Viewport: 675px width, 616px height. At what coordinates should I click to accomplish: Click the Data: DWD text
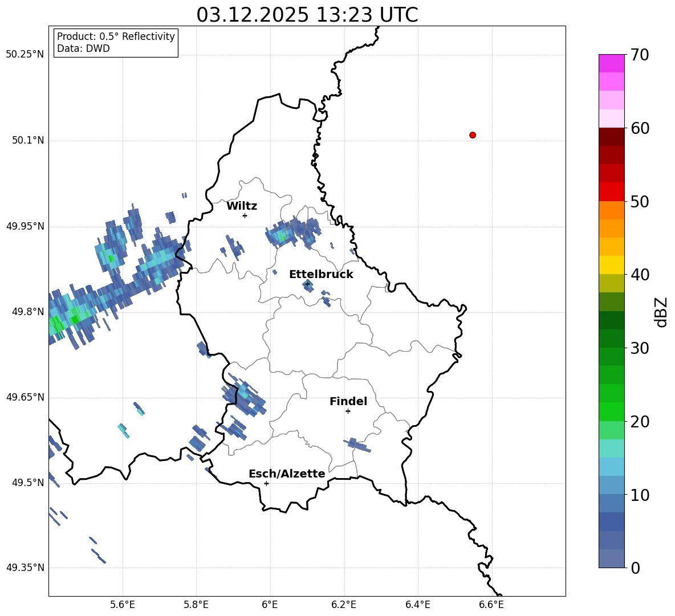83,48
